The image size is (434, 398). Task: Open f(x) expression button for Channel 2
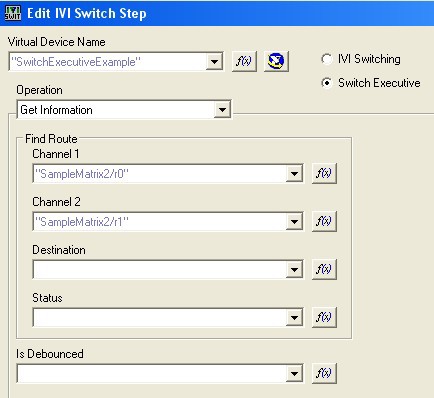(x=324, y=221)
